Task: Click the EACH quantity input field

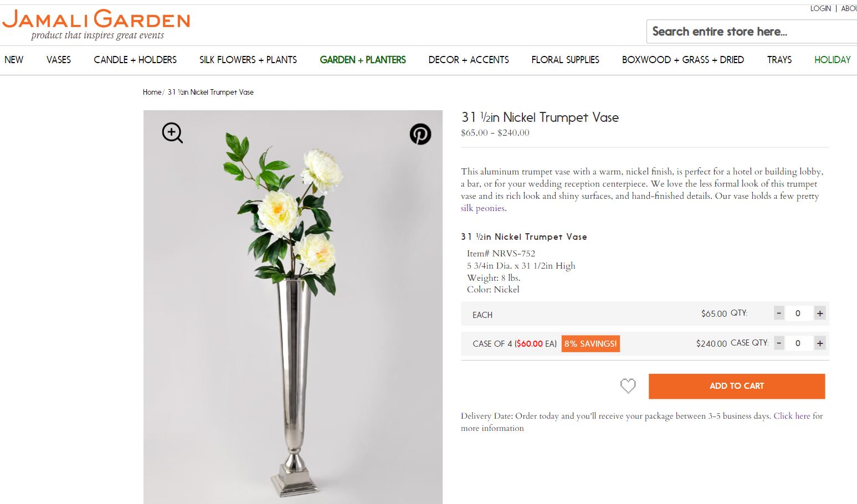Action: click(798, 313)
